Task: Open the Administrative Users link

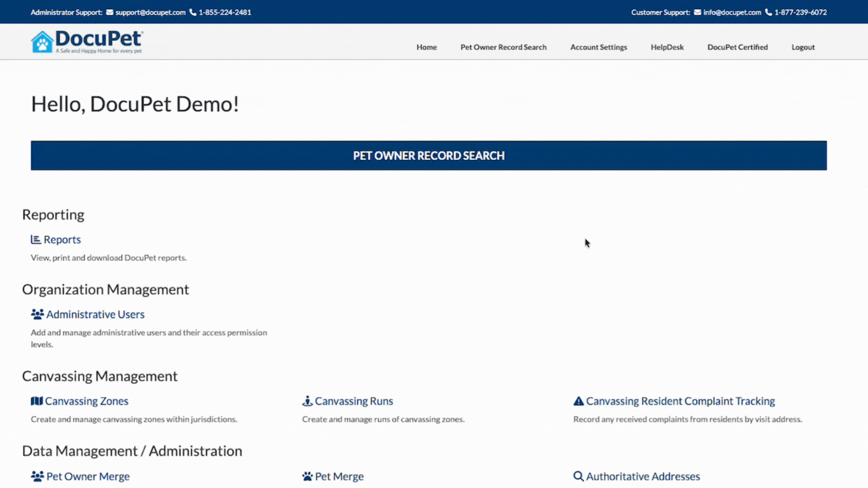Action: pos(95,314)
